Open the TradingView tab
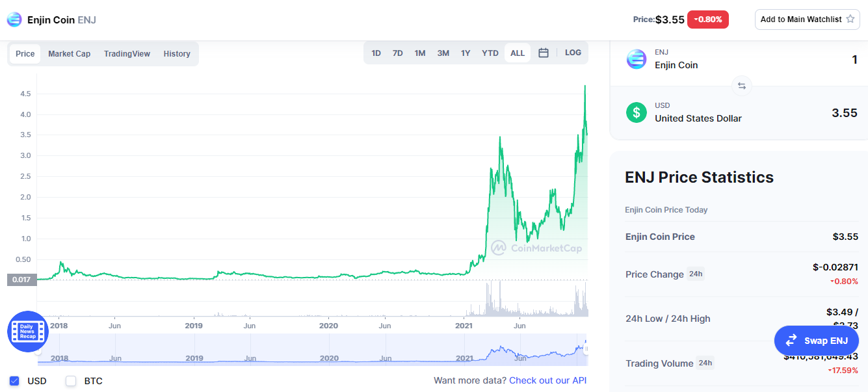This screenshot has height=392, width=868. point(127,54)
